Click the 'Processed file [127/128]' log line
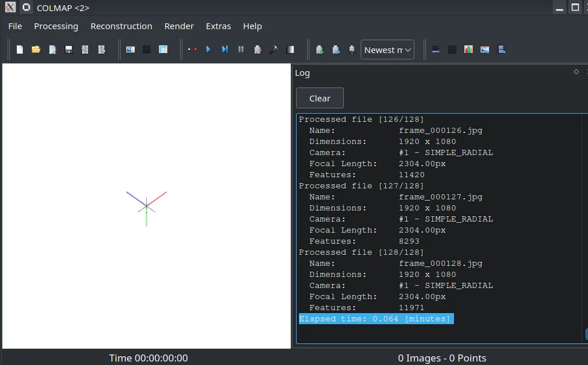 click(361, 185)
